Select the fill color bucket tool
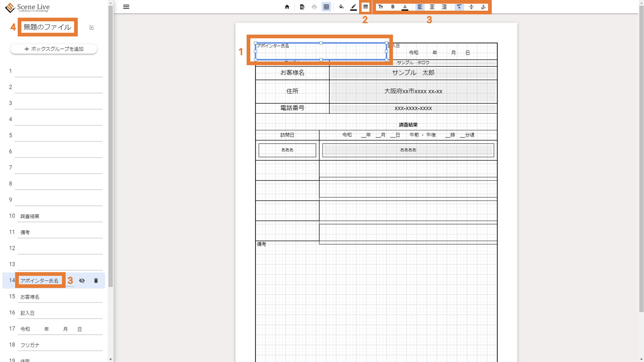This screenshot has width=644, height=362. (341, 7)
